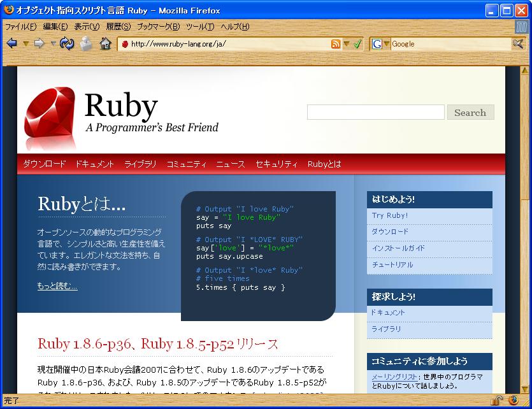This screenshot has height=409, width=532.
Task: Click the Ruby site search text field
Action: [x=375, y=113]
